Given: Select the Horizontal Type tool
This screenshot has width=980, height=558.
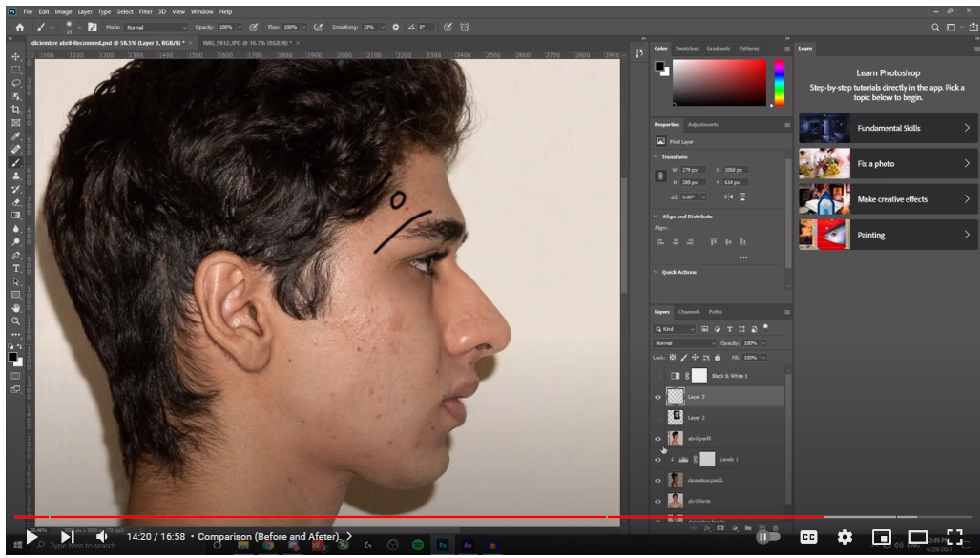Looking at the screenshot, I should tap(15, 268).
